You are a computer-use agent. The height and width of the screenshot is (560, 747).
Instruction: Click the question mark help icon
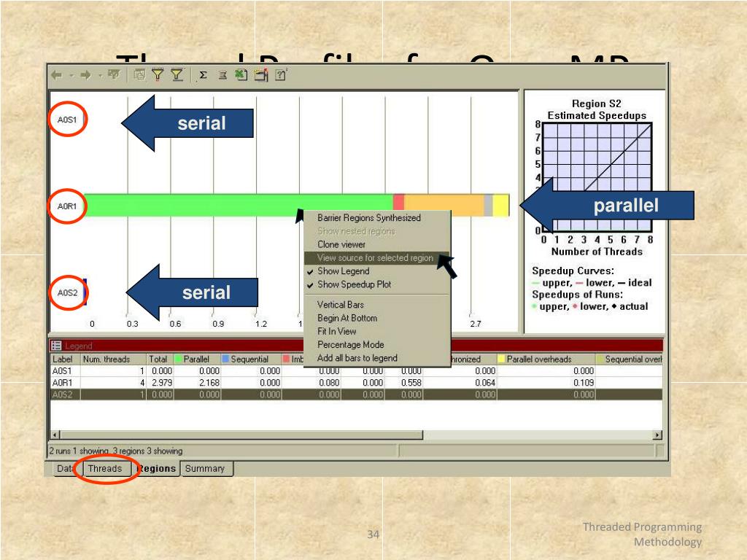(x=281, y=75)
